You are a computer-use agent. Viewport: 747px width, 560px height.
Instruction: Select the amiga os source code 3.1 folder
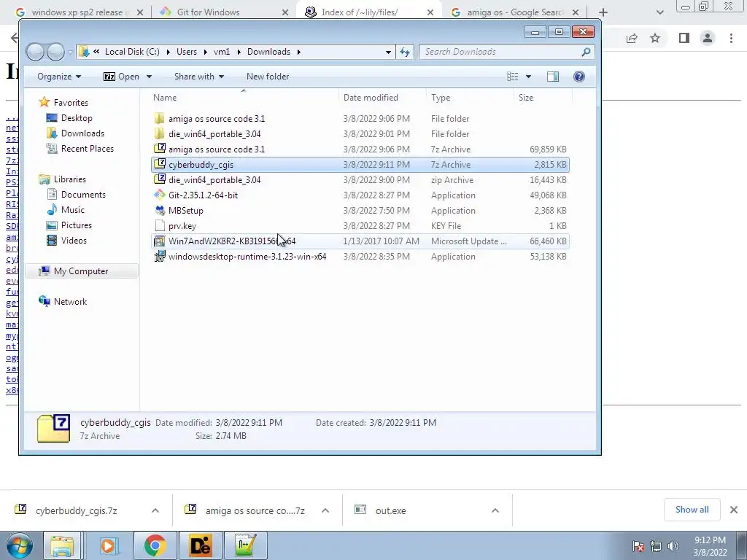point(360,119)
